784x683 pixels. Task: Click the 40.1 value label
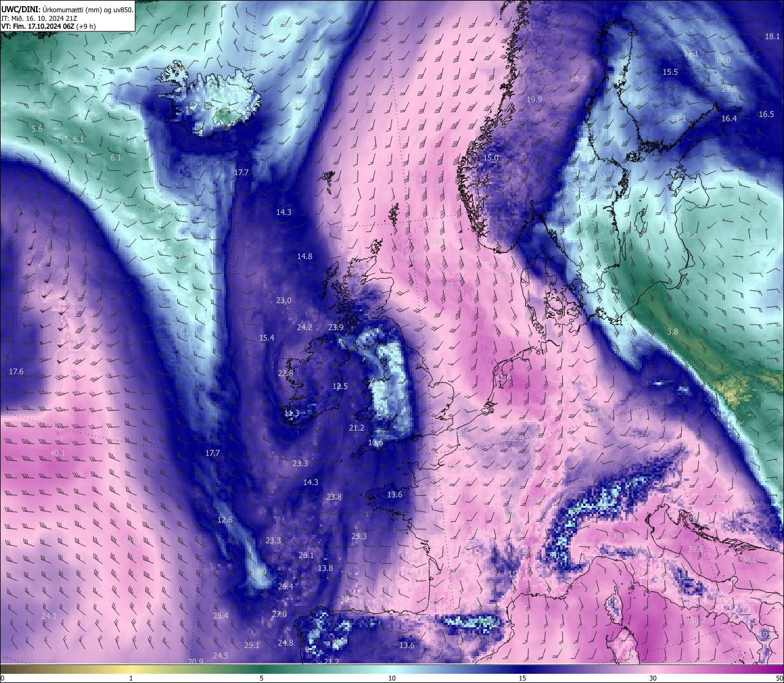coord(58,453)
